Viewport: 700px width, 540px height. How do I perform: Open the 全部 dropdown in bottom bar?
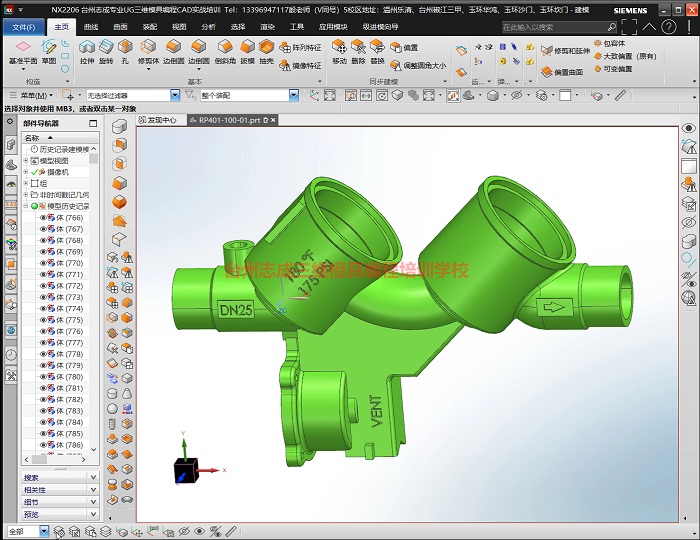(44, 531)
